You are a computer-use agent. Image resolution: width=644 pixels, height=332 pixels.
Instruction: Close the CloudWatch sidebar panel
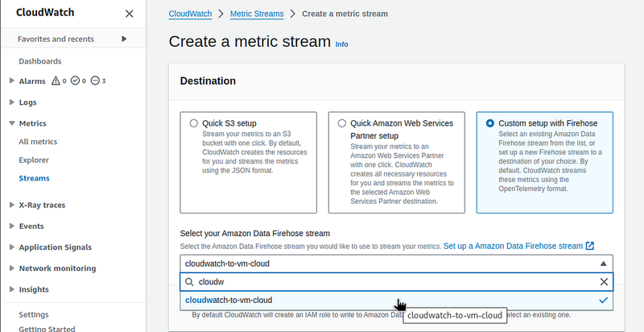click(x=129, y=14)
